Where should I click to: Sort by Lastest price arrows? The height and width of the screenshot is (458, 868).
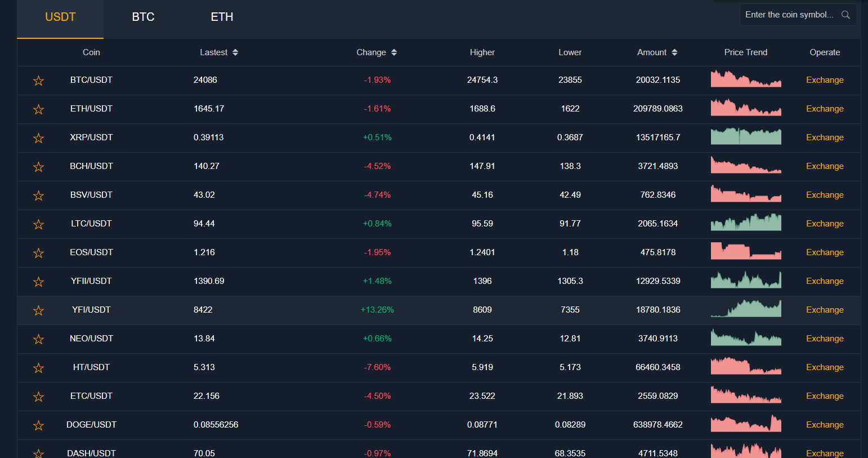[235, 52]
